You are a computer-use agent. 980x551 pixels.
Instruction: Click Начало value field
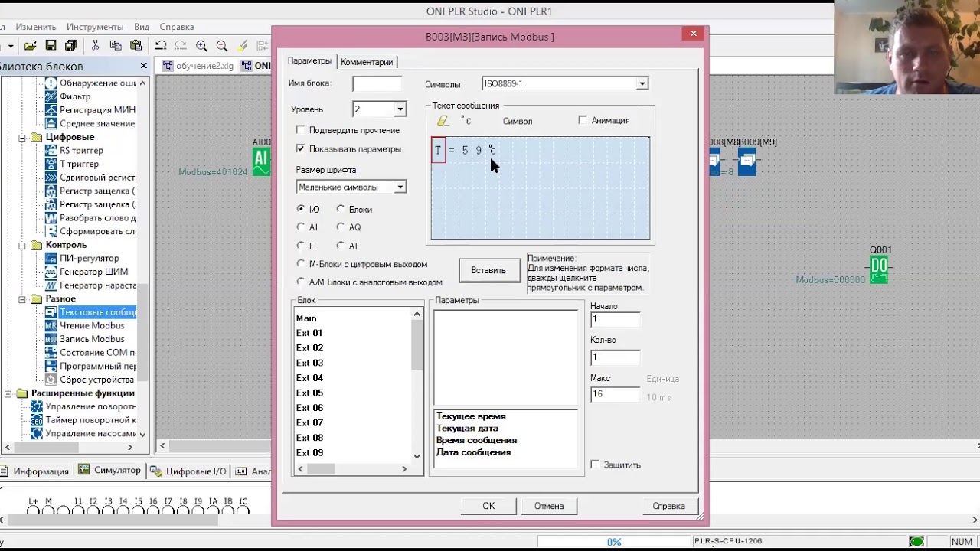(615, 320)
